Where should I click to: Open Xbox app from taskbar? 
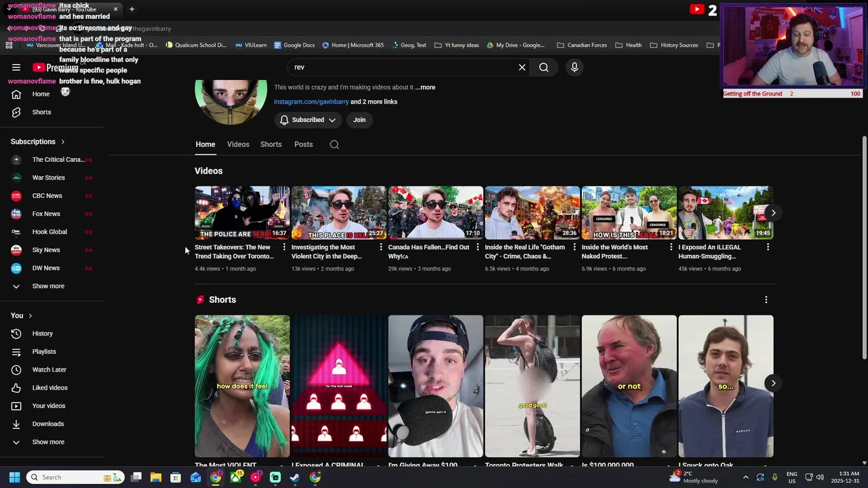click(x=235, y=477)
